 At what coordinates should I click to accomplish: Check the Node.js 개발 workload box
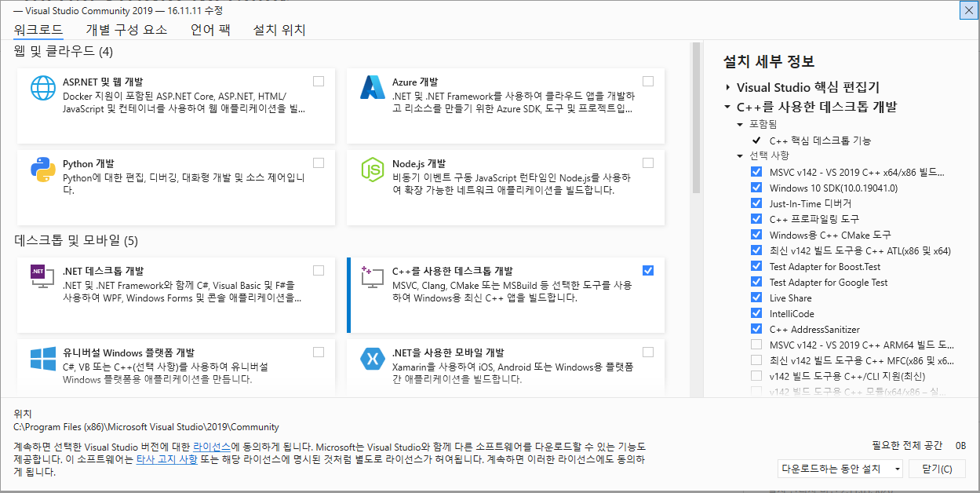coord(648,163)
